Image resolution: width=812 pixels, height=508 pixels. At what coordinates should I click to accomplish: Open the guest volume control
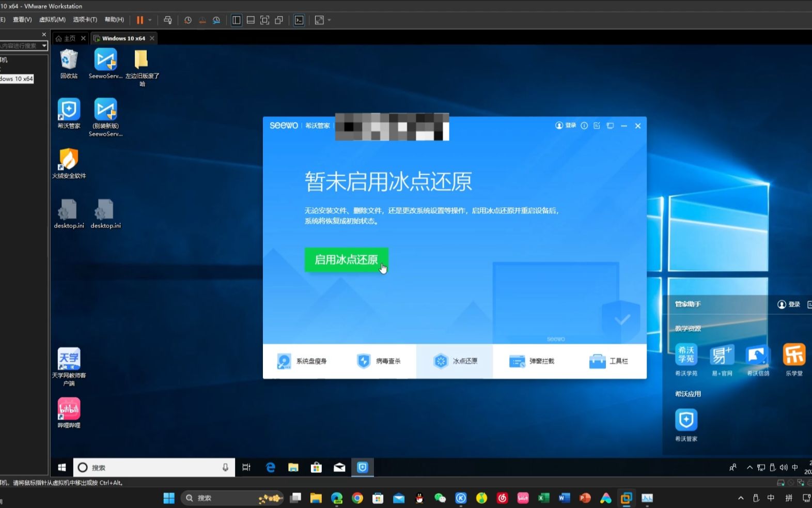click(x=784, y=468)
